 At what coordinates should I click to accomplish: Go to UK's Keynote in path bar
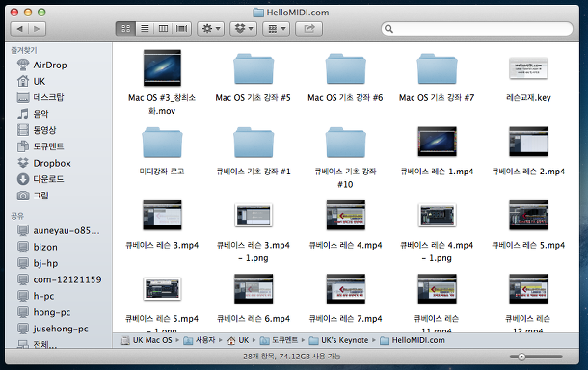tap(338, 340)
